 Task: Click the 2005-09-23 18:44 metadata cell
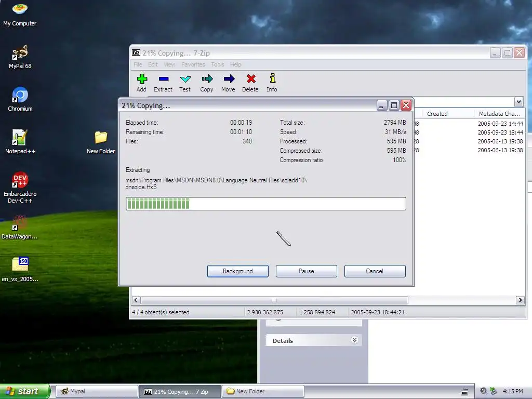pos(500,132)
